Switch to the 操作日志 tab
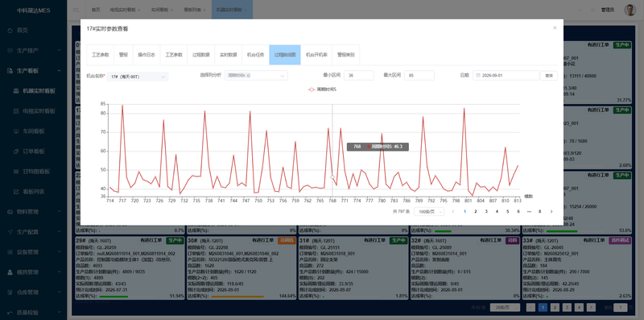The image size is (644, 320). tap(147, 55)
